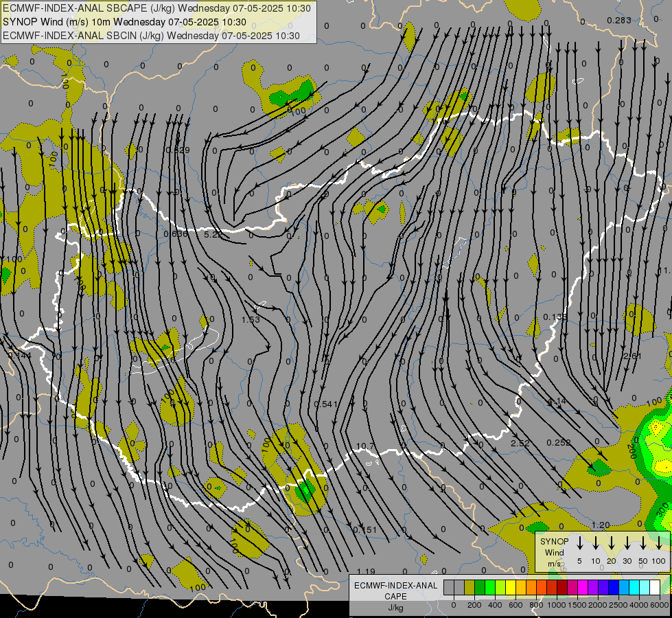
Task: Pick the pure yellow CAPE legend swatch
Action: click(x=511, y=587)
